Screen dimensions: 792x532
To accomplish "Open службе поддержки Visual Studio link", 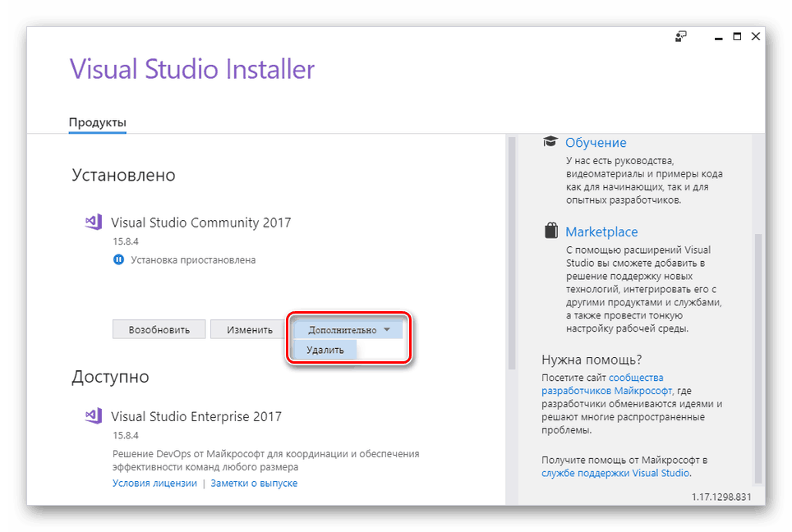I will tap(615, 473).
